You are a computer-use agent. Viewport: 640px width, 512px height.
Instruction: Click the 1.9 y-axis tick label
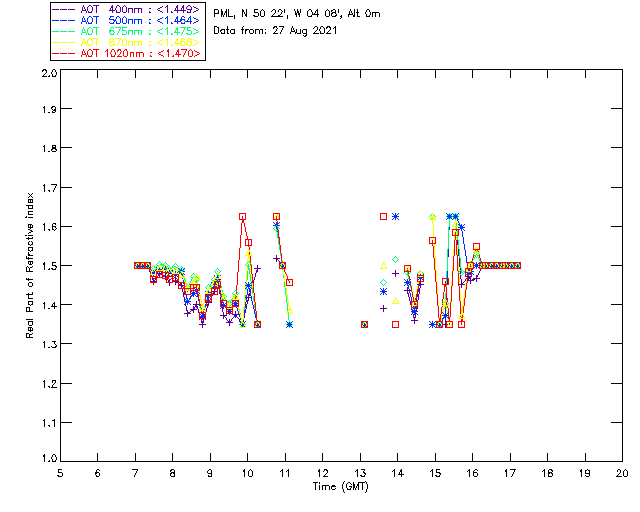tap(49, 109)
